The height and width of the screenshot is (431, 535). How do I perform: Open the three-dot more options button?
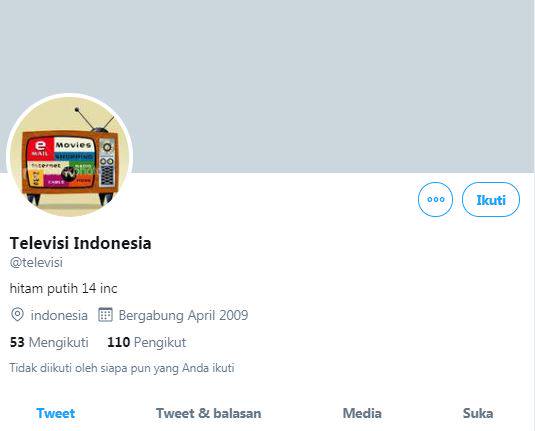[x=435, y=200]
